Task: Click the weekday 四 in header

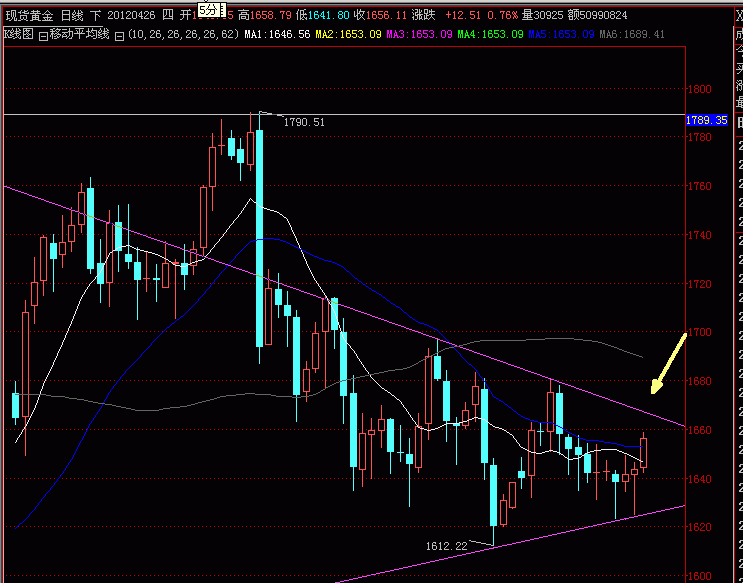Action: (x=168, y=16)
